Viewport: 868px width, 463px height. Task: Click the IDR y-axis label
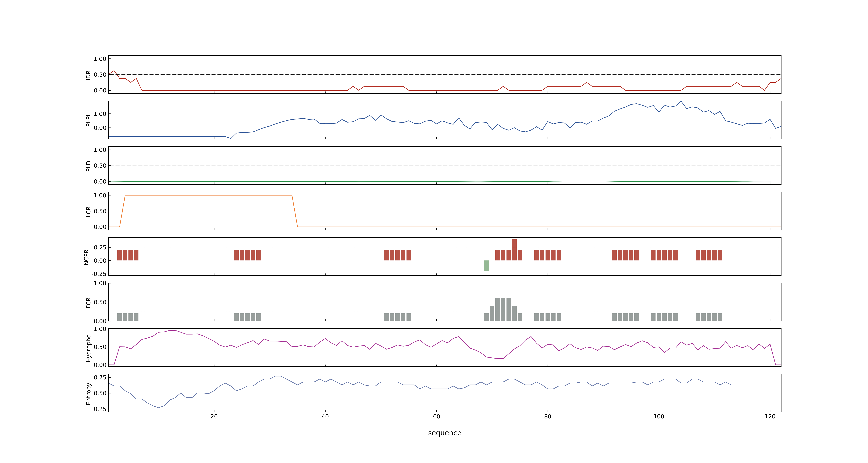click(x=88, y=75)
